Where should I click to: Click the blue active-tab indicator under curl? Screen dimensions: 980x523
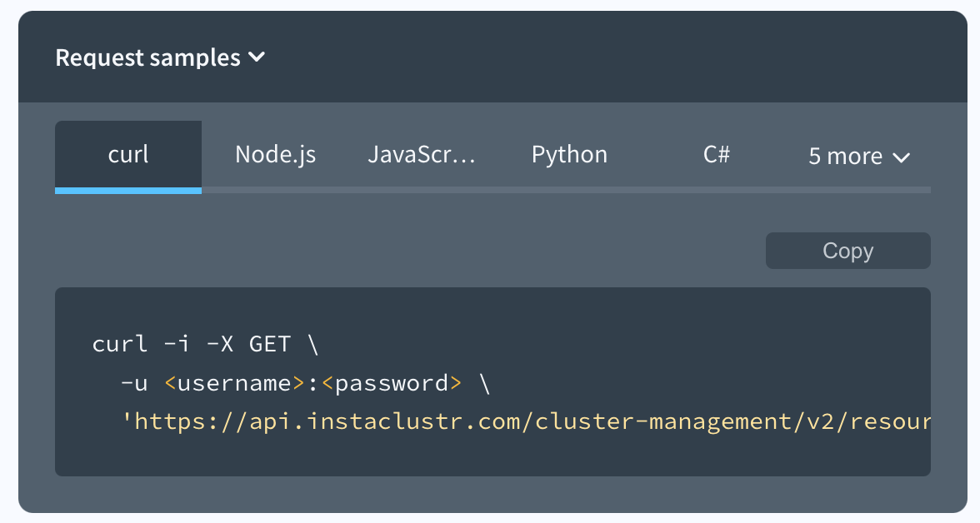click(127, 191)
